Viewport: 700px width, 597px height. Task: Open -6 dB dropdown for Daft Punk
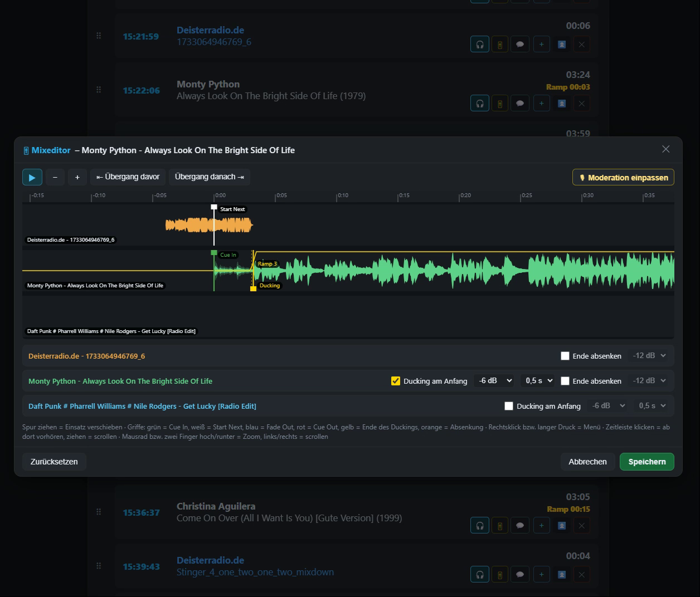click(x=608, y=406)
